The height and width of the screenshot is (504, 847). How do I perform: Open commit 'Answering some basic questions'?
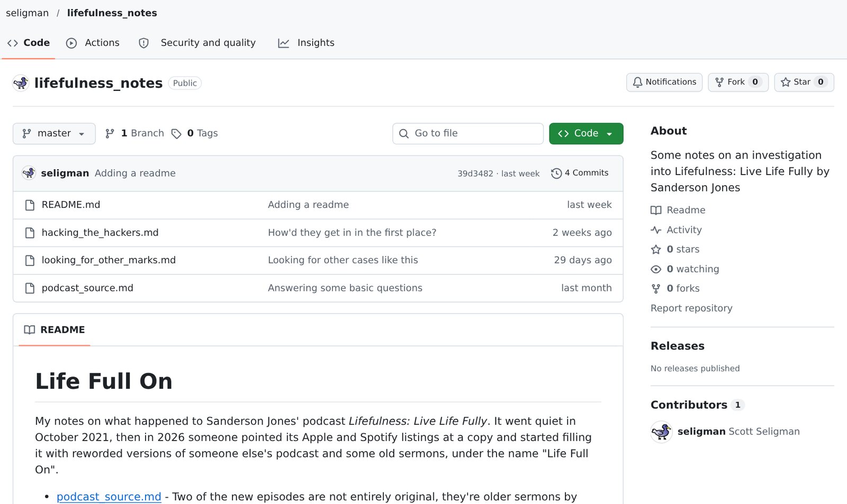345,288
